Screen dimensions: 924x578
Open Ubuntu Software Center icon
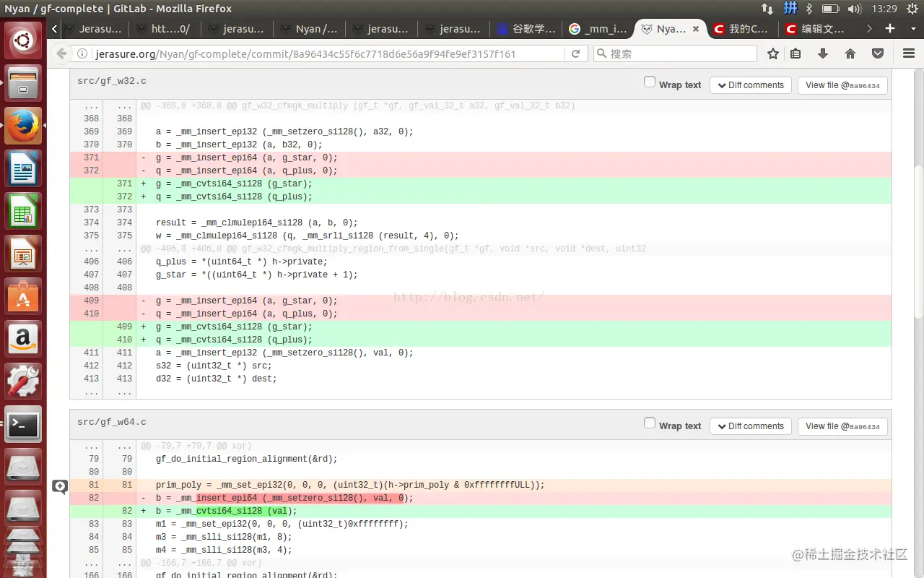point(23,296)
